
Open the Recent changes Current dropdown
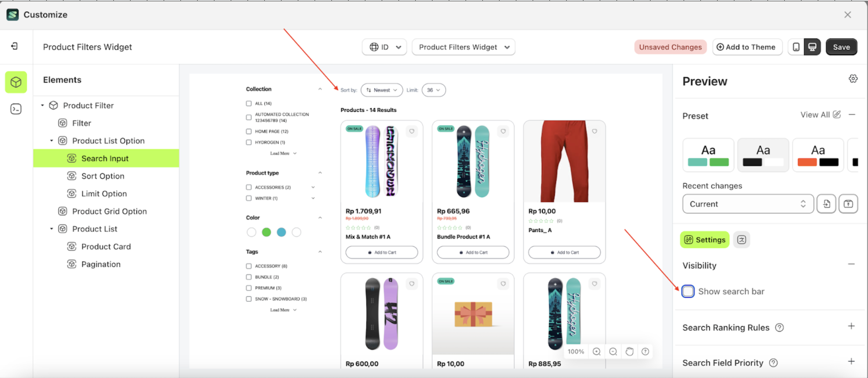pyautogui.click(x=747, y=204)
